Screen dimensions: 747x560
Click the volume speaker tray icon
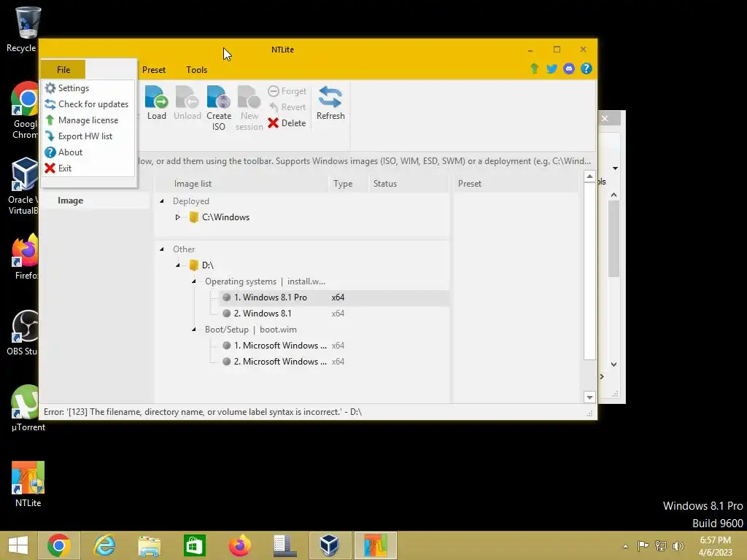[678, 545]
